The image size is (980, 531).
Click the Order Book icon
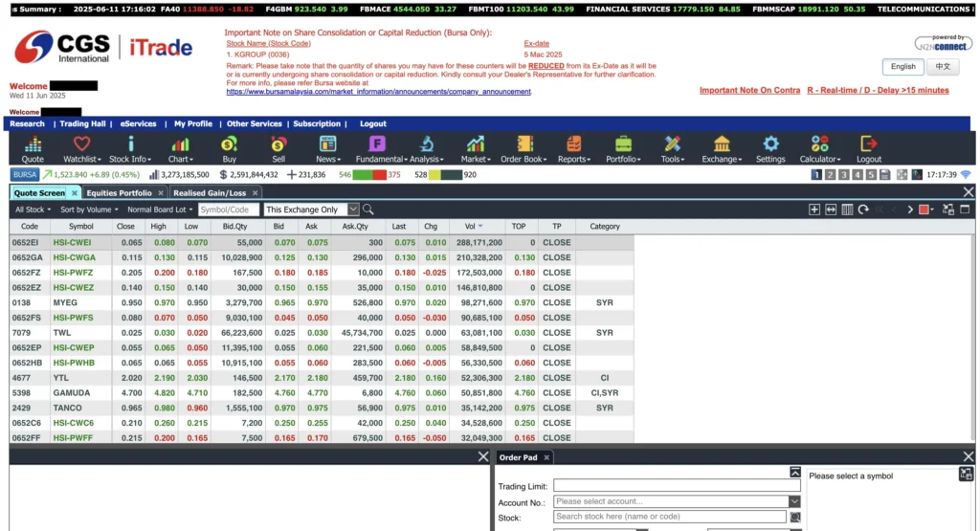(523, 148)
